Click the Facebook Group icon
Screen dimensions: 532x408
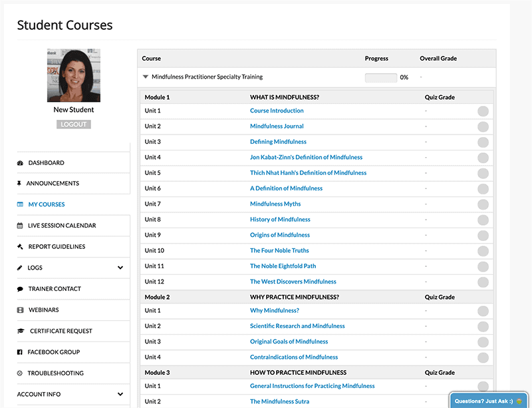click(20, 352)
